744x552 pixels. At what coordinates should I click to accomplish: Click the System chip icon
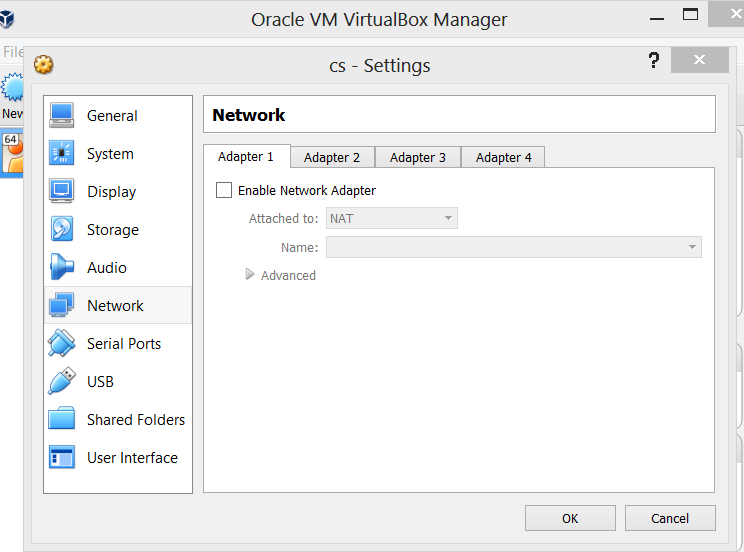tap(62, 153)
